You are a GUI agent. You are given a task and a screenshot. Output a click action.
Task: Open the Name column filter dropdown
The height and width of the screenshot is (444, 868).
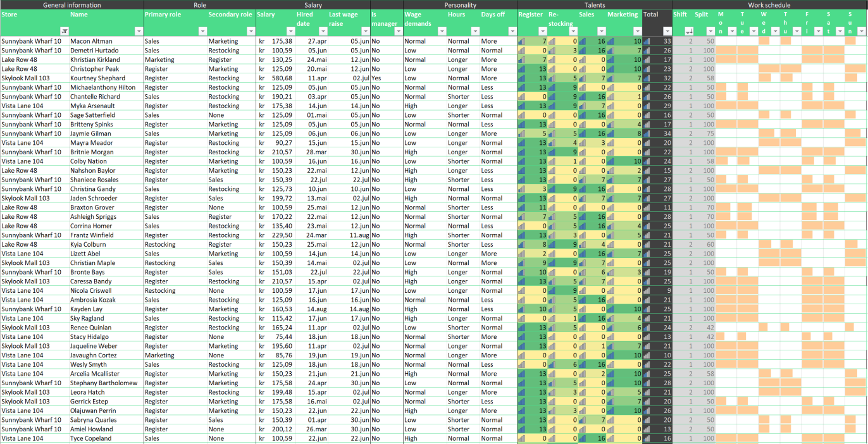pyautogui.click(x=139, y=31)
